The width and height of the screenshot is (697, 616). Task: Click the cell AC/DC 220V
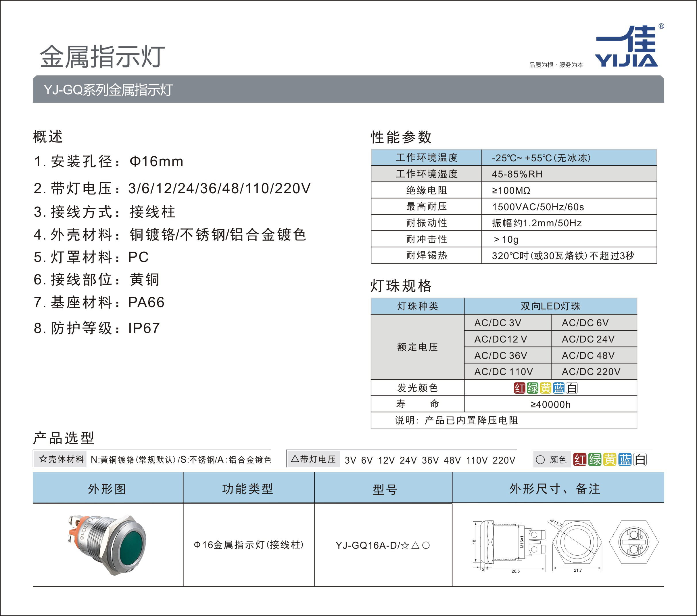click(594, 371)
